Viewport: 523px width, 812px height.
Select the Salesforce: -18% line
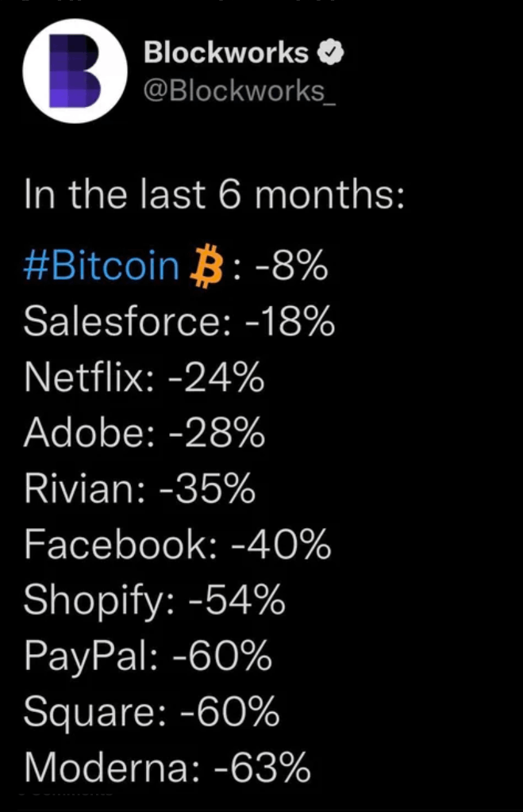coord(179,322)
